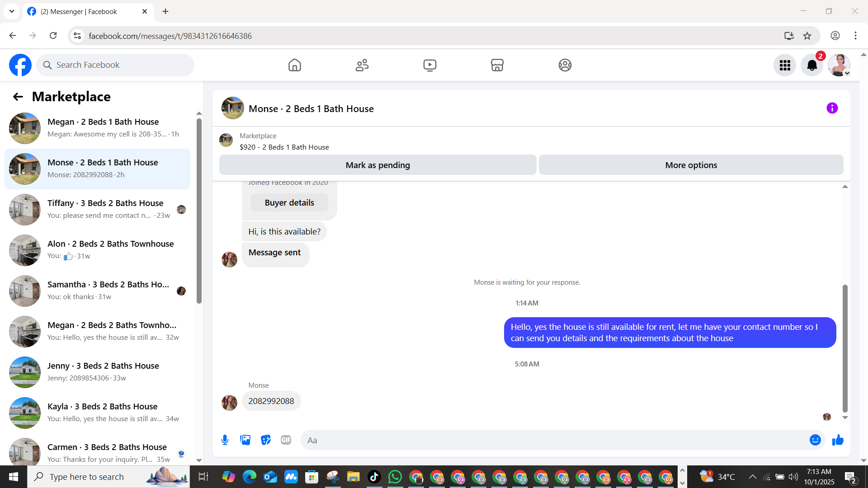Open the GIF picker icon
The width and height of the screenshot is (868, 488).
(286, 440)
